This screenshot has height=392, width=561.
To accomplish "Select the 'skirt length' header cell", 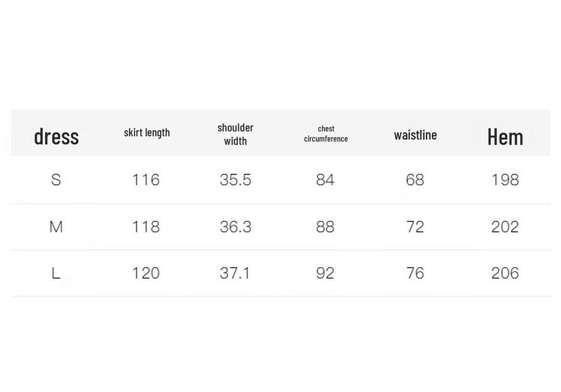I will (147, 132).
